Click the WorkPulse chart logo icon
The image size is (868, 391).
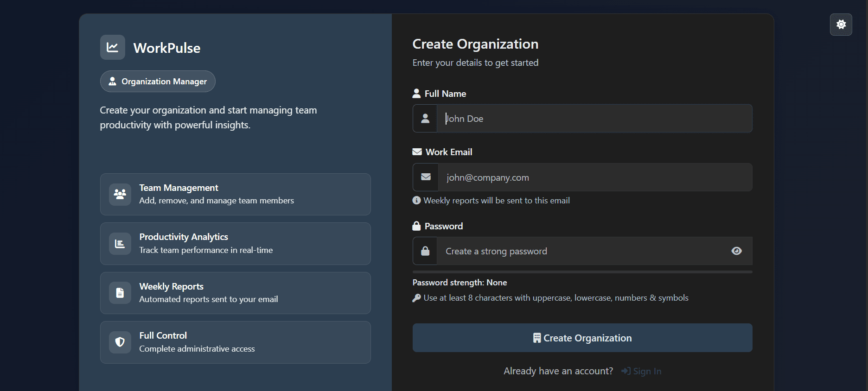click(x=113, y=47)
